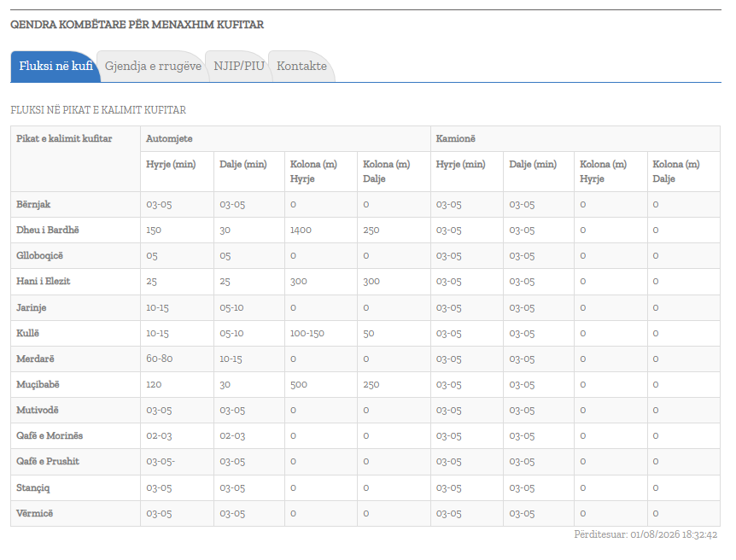Image resolution: width=736 pixels, height=560 pixels.
Task: Click the 100-150 column value for Kullë
Action: (x=307, y=333)
